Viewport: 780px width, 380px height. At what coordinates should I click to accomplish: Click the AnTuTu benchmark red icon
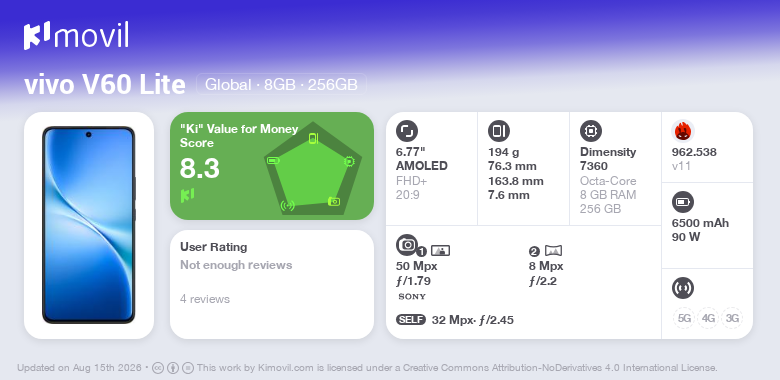[683, 131]
